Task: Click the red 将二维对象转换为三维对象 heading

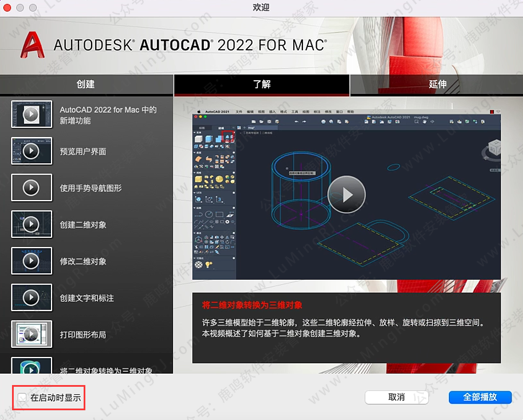Action: tap(251, 304)
